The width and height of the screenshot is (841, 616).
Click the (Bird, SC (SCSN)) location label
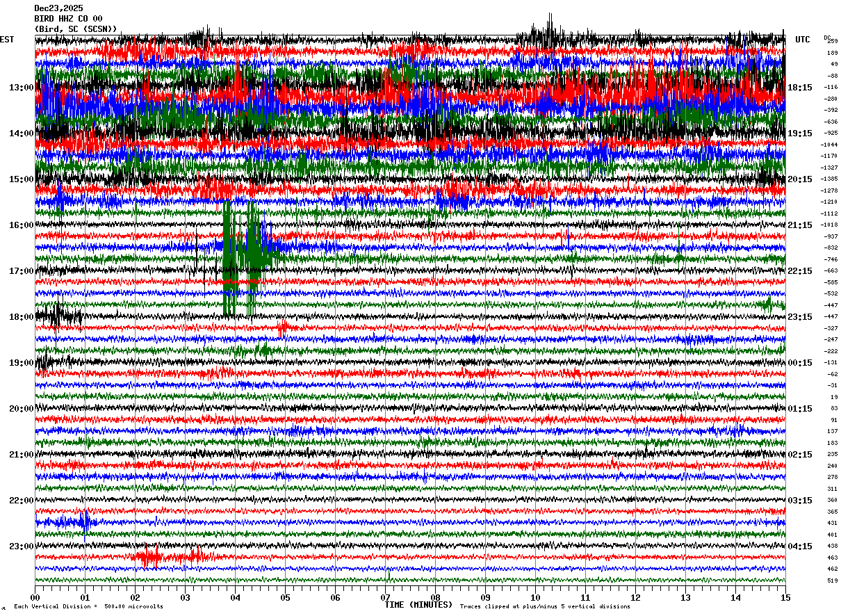click(76, 29)
